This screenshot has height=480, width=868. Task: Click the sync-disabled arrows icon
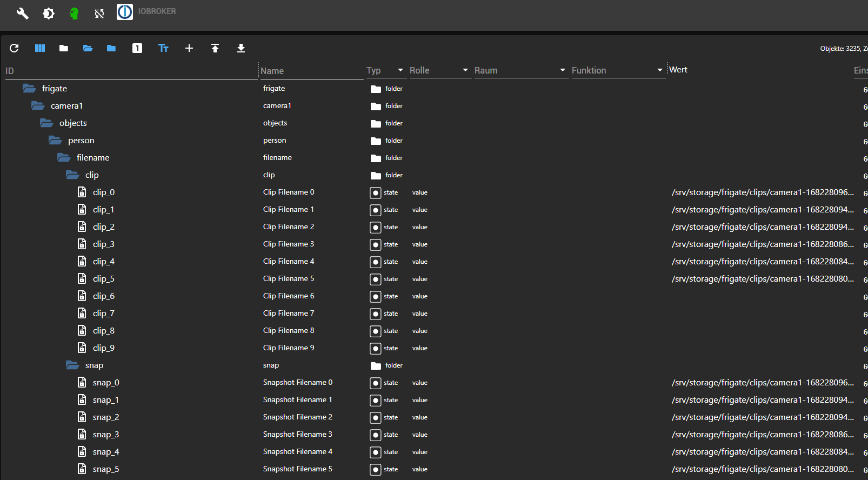coord(99,14)
